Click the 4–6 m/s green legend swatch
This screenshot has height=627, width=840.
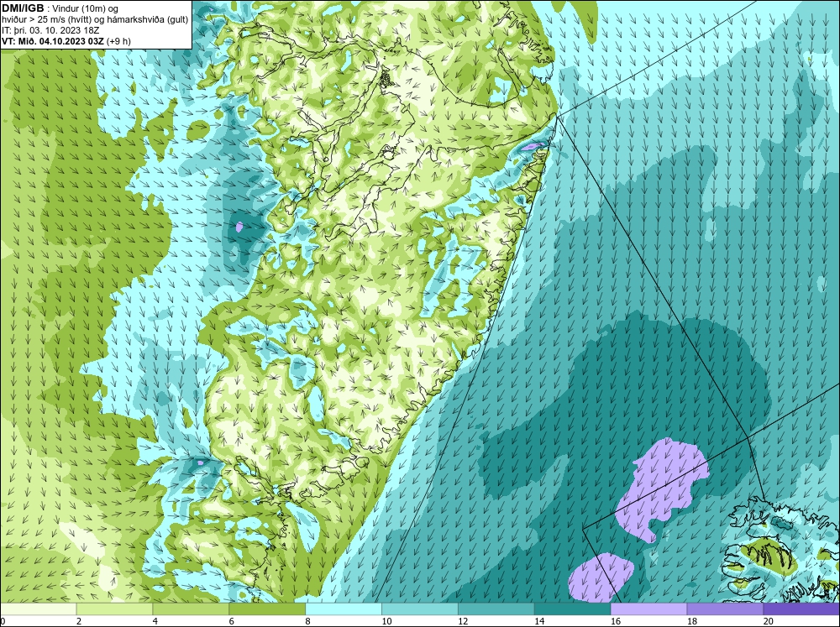(x=191, y=609)
